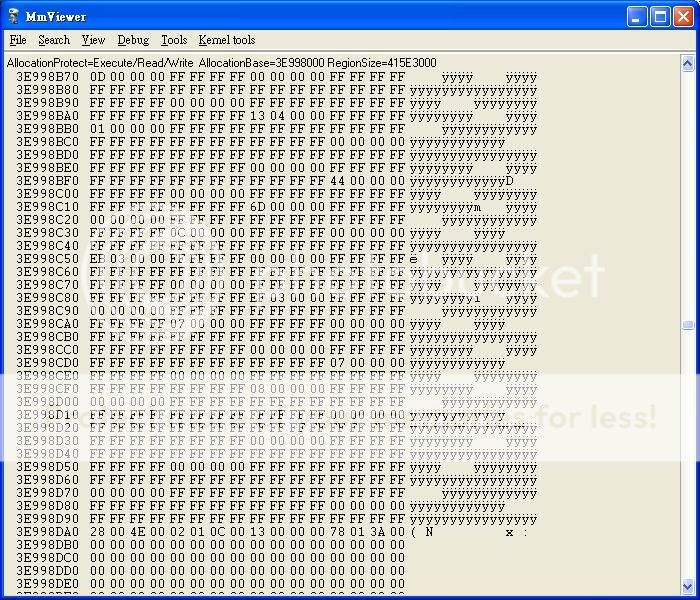Maximize the MmViewer window

click(x=659, y=16)
